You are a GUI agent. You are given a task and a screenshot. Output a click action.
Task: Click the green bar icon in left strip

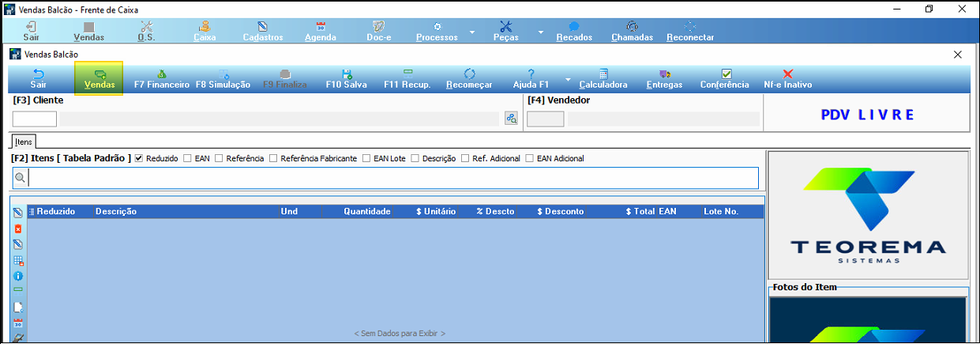[18, 290]
